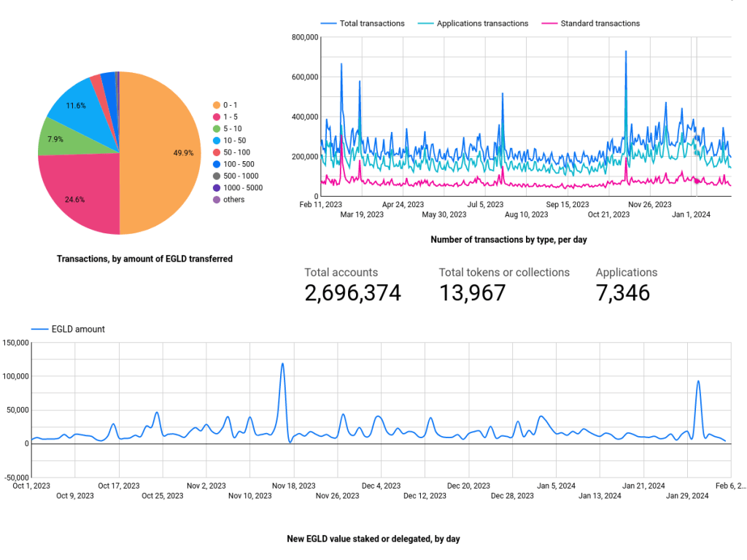
Task: Click the Total accounts value 2,696,374
Action: 352,293
